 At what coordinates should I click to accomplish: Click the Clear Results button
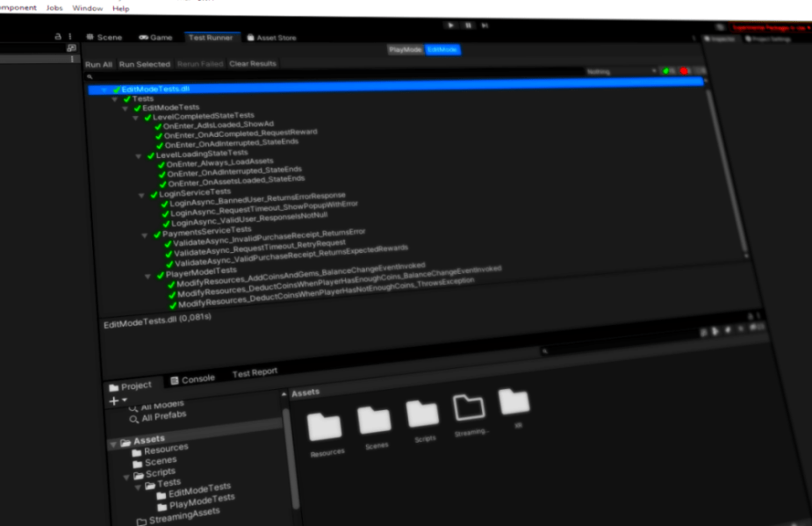pyautogui.click(x=253, y=64)
